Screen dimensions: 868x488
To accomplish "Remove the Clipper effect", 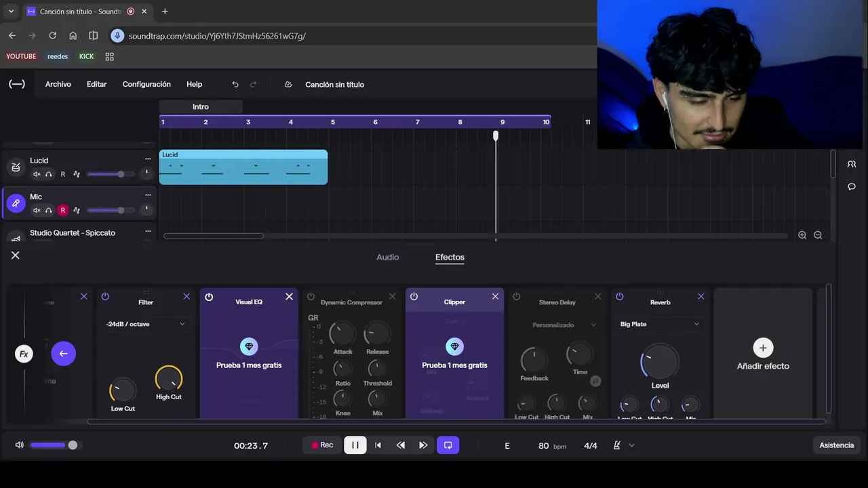I will (495, 296).
